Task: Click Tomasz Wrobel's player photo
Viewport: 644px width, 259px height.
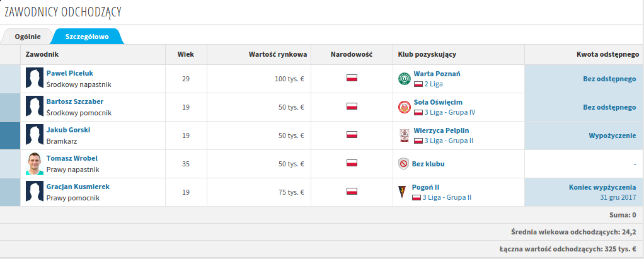Action: coord(34,164)
